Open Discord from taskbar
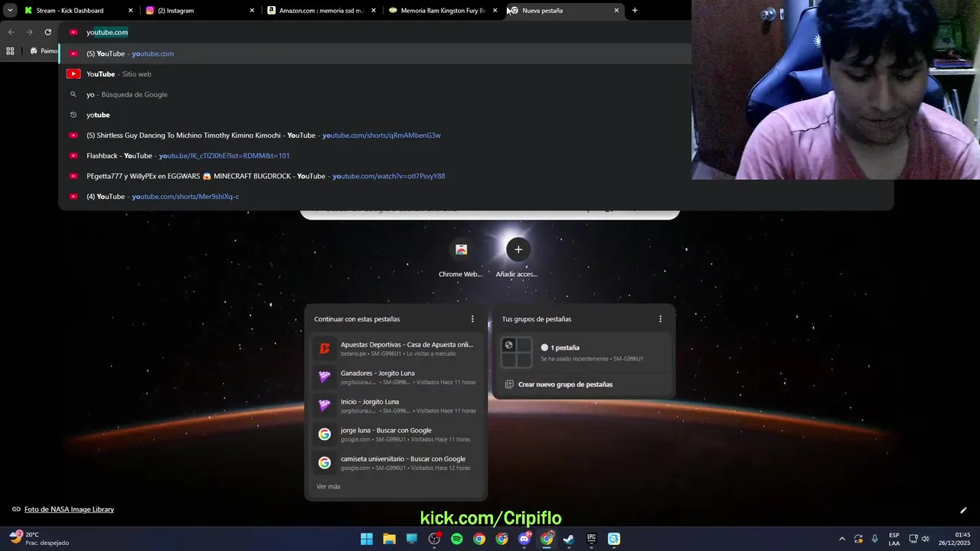 pos(524,539)
